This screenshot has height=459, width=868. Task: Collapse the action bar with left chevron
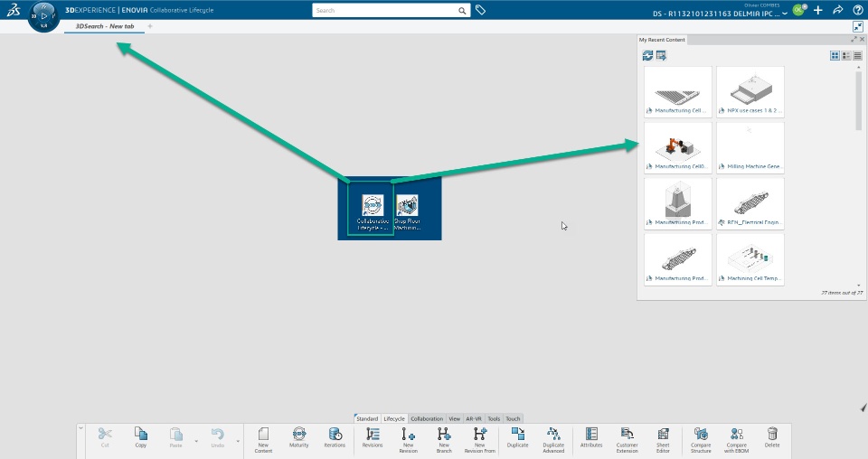click(x=80, y=428)
